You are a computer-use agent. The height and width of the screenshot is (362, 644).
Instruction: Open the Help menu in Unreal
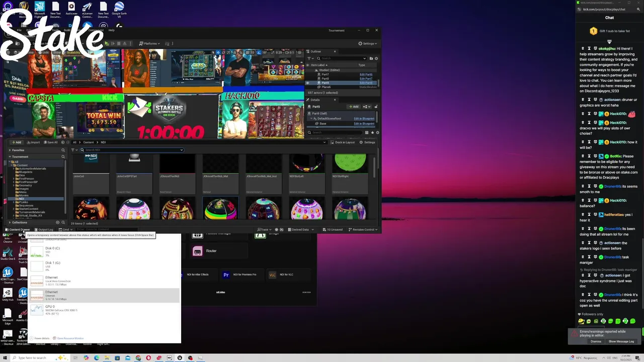pyautogui.click(x=112, y=30)
